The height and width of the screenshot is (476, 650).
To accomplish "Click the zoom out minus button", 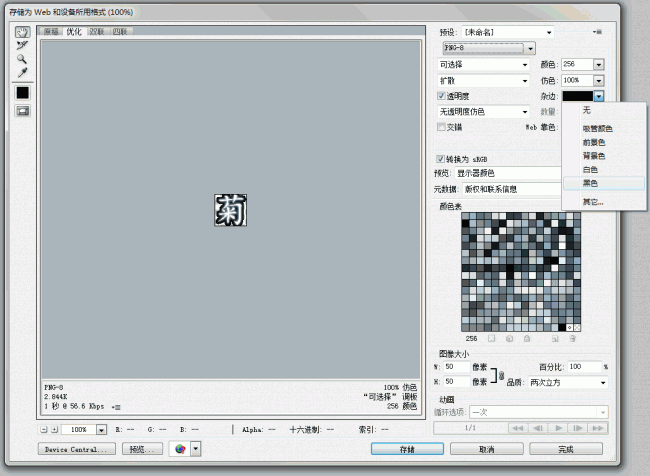I will click(44, 430).
